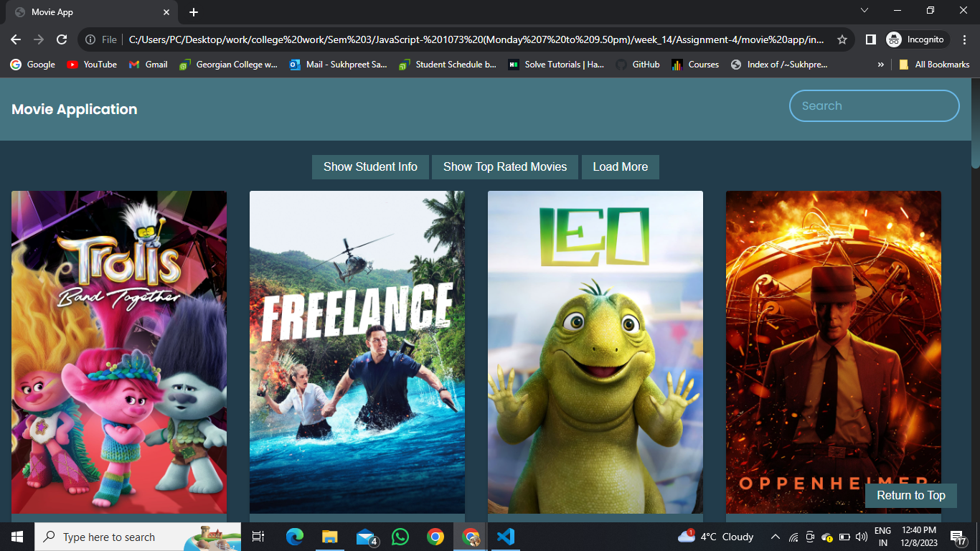Open Student Schedule bookmark
This screenshot has width=980, height=551.
(x=448, y=65)
